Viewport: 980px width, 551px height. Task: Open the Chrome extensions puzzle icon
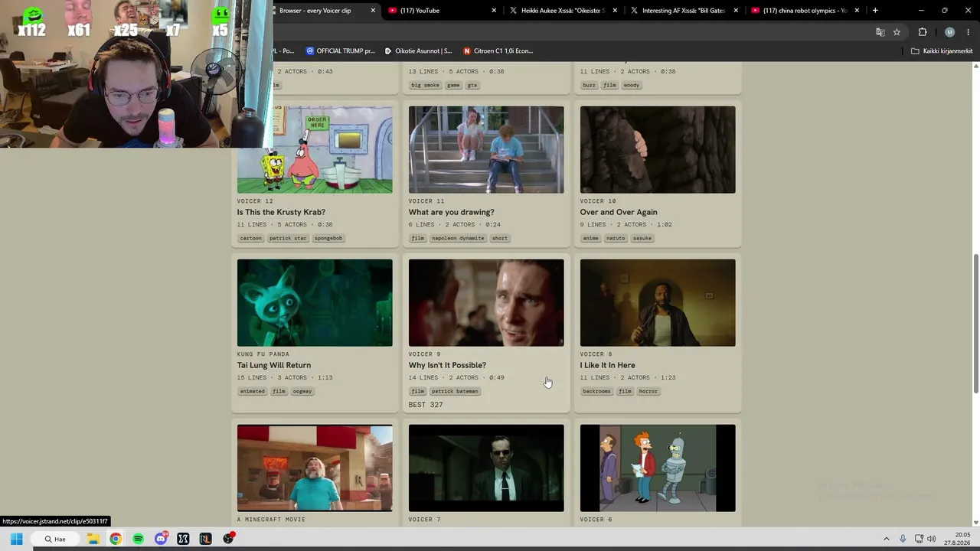[923, 32]
